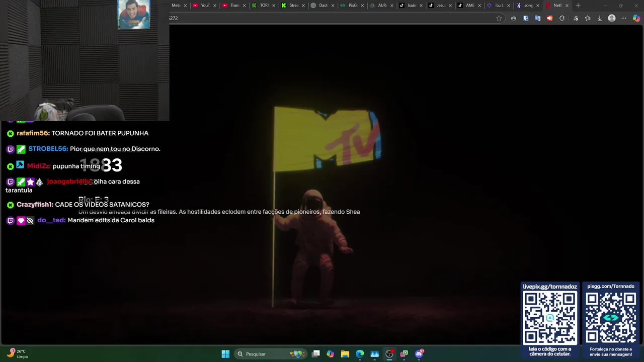Open the weather widget showing 26°C
The width and height of the screenshot is (644, 362).
click(17, 354)
